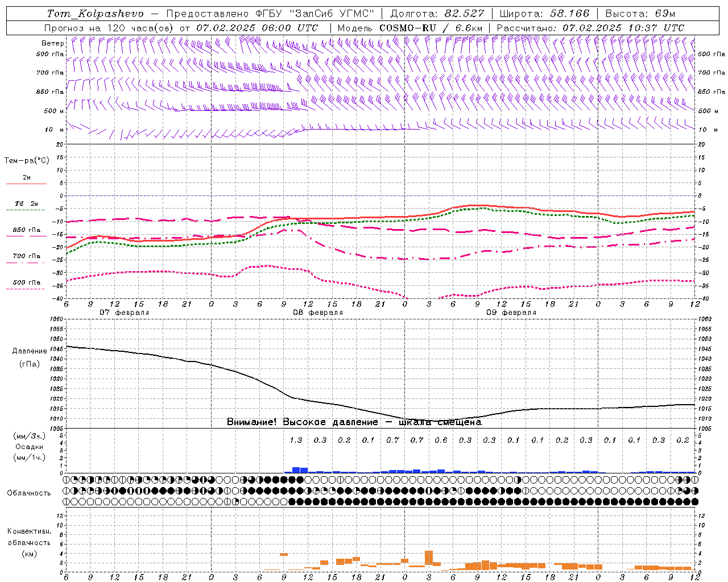Click the Рассчитано: 07.02.2025 10:37 UTC timestamp
728x582 pixels.
click(x=590, y=28)
